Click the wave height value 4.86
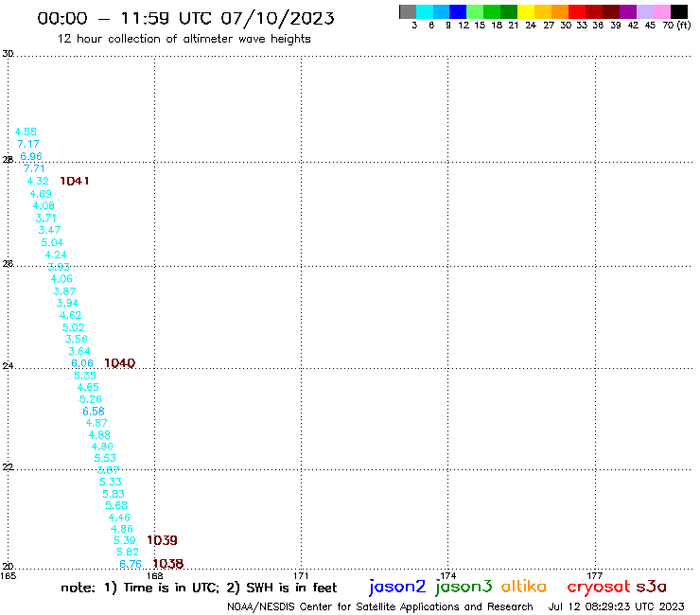 (122, 529)
